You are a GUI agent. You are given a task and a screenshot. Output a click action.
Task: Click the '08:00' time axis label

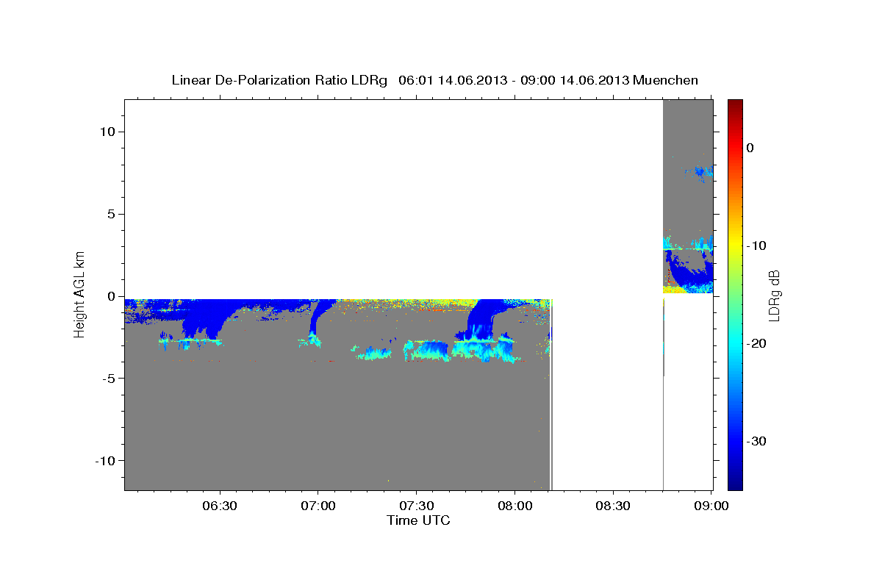tap(515, 506)
